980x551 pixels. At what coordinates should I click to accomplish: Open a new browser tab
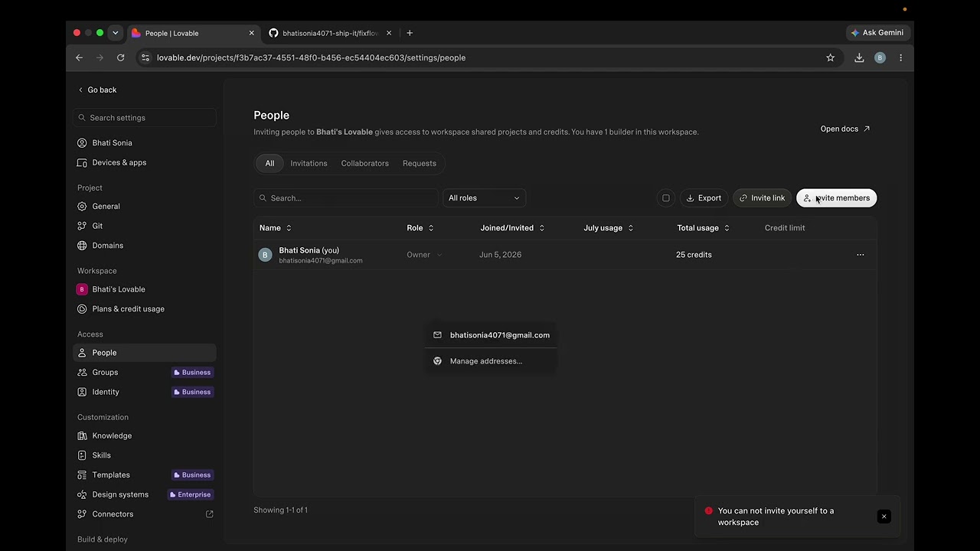(x=410, y=33)
